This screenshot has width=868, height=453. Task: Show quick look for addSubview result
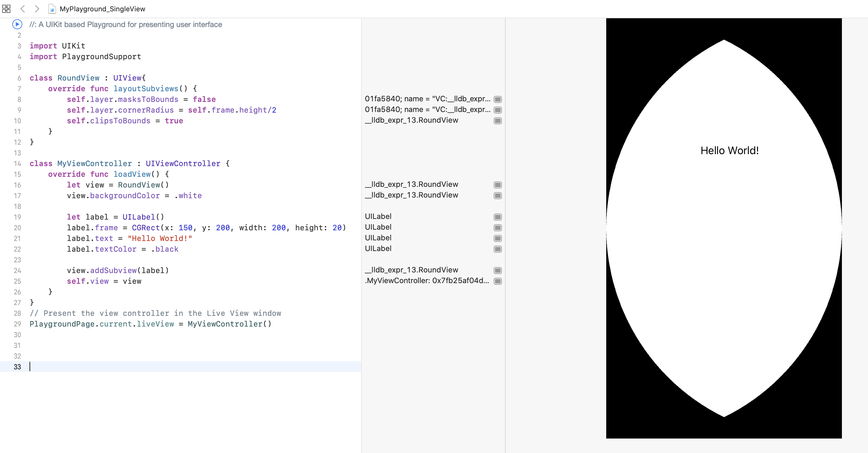497,271
